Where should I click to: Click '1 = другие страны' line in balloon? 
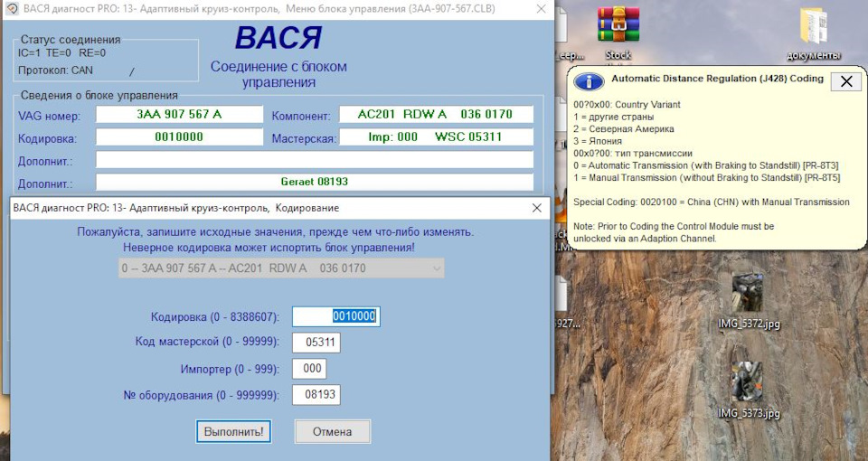(x=613, y=117)
